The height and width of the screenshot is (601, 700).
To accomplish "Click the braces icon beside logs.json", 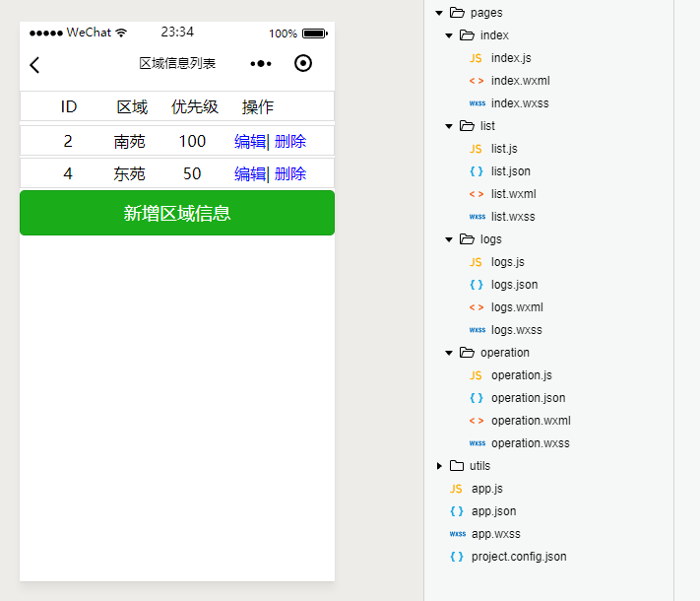I will click(477, 285).
